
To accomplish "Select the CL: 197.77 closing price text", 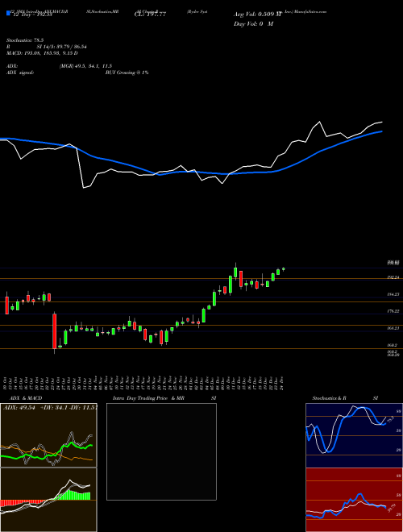I will [148, 15].
